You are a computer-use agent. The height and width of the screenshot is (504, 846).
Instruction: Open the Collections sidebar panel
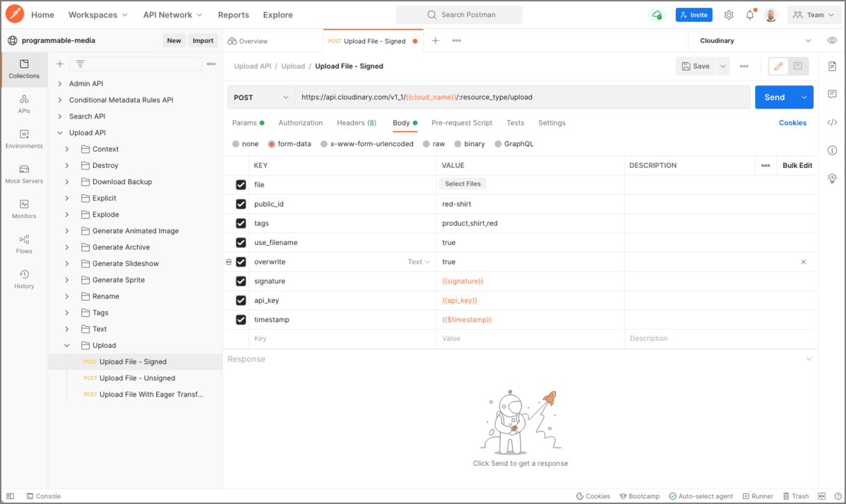tap(24, 69)
